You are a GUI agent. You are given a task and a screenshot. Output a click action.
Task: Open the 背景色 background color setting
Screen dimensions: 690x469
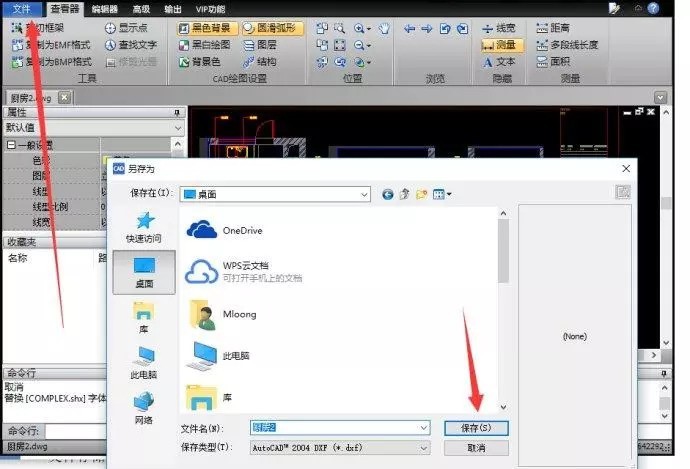(x=199, y=62)
